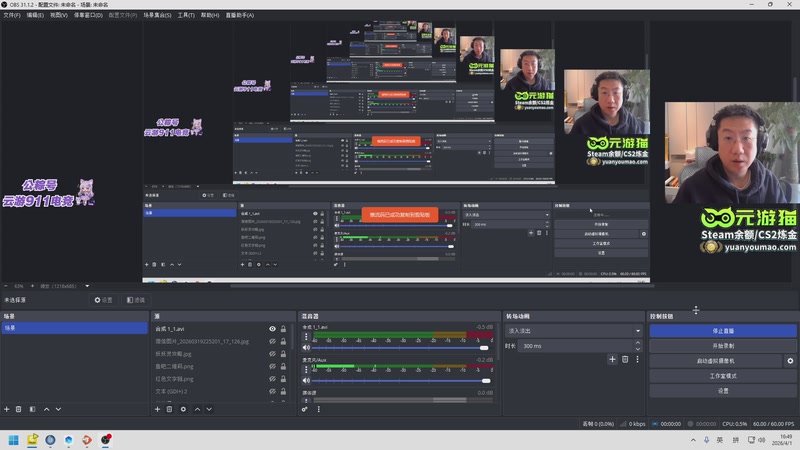Open the 文件(F) menu
800x450 pixels.
12,15
